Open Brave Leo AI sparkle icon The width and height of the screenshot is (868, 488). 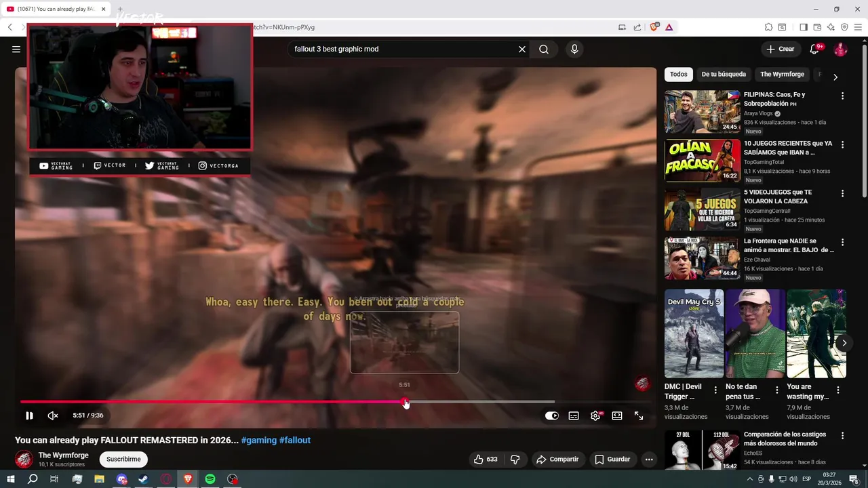pyautogui.click(x=831, y=27)
